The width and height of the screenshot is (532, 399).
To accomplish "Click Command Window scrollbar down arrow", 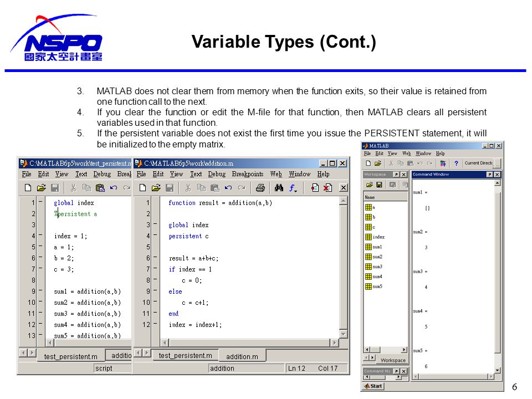I will [x=498, y=370].
